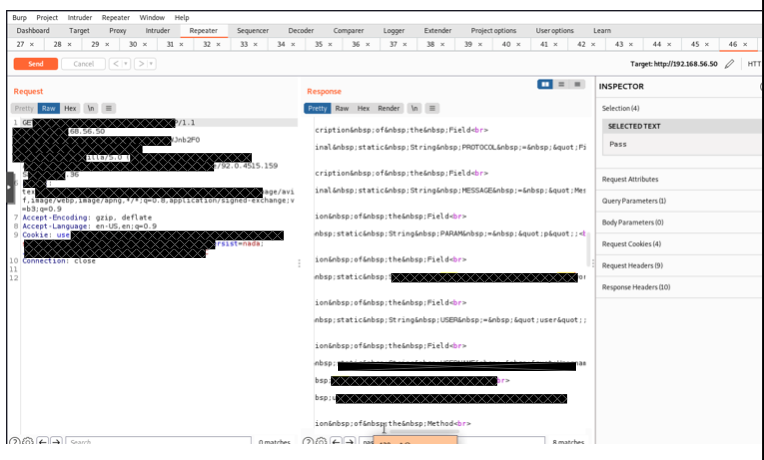Click the Cancel button
This screenshot has height=460, width=764.
pyautogui.click(x=83, y=64)
